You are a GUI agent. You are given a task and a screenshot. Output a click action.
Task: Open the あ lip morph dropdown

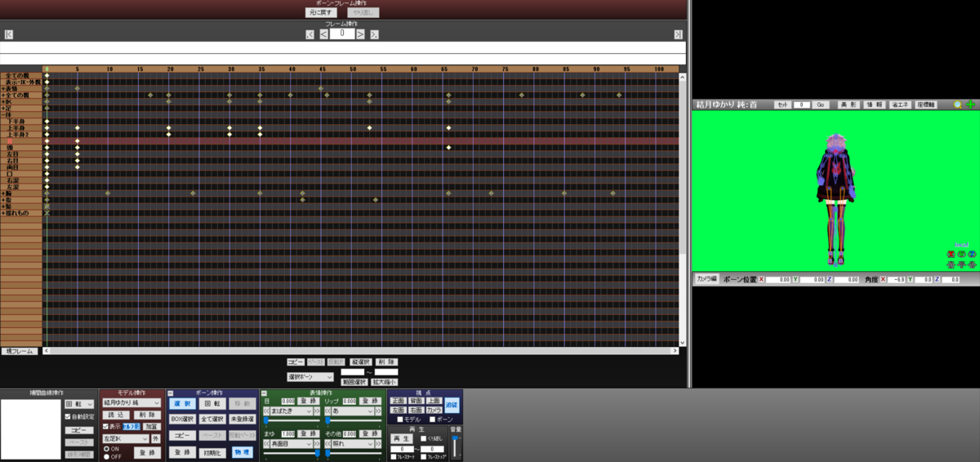[x=354, y=411]
